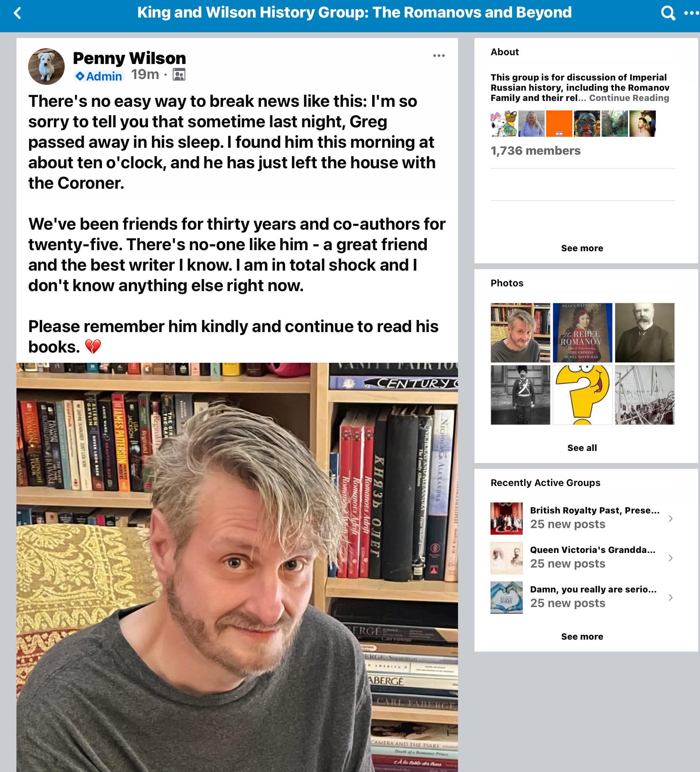The height and width of the screenshot is (772, 700).
Task: Expand Continue Reading in About
Action: click(629, 98)
